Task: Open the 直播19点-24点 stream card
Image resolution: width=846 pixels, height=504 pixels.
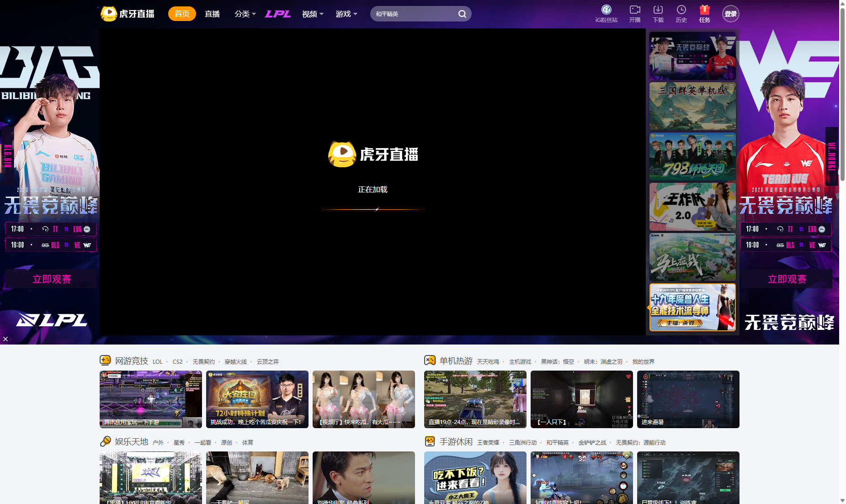Action: 475,399
